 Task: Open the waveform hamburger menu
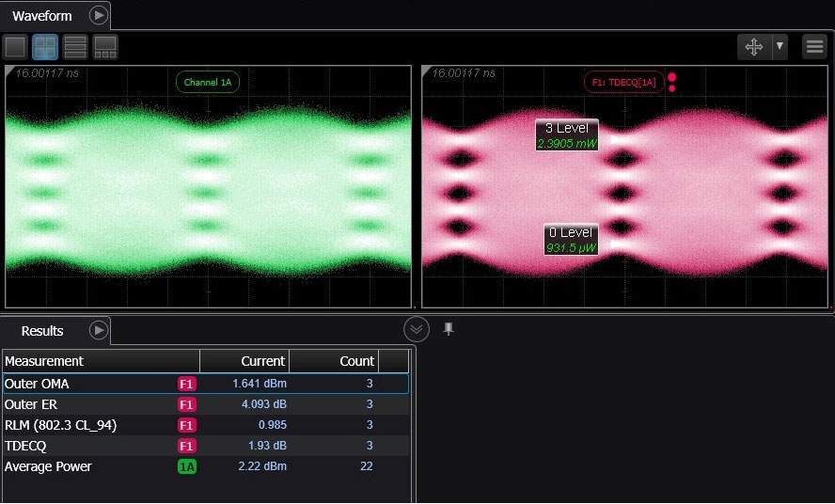coord(814,47)
